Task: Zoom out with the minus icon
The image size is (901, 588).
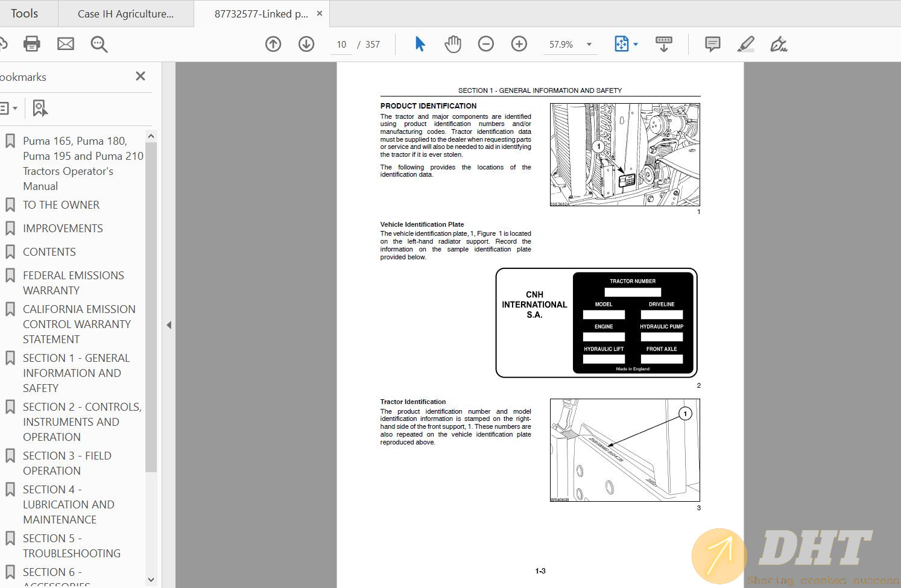Action: (x=485, y=44)
